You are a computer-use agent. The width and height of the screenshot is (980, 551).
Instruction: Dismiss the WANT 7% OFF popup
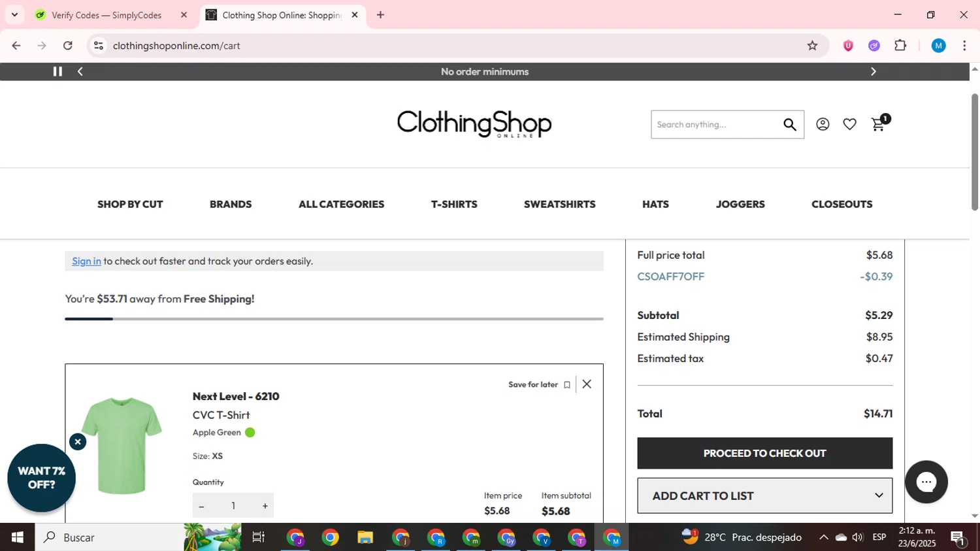coord(78,442)
